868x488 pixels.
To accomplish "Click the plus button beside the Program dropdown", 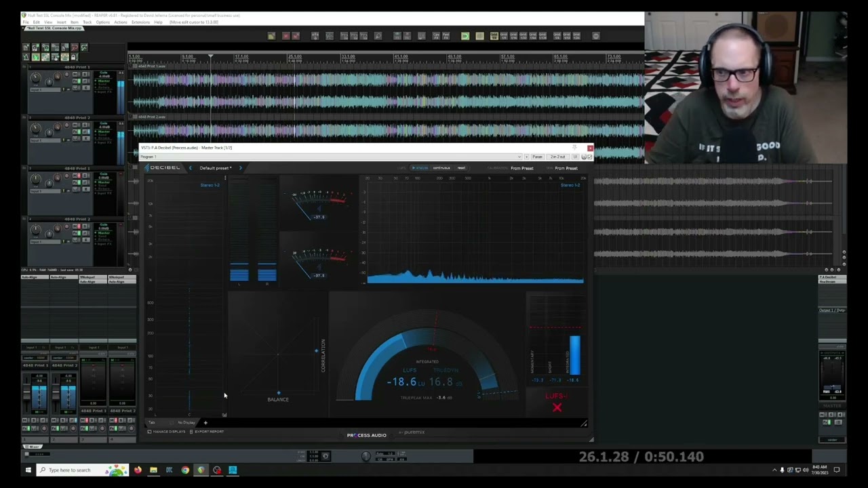I will tap(527, 157).
